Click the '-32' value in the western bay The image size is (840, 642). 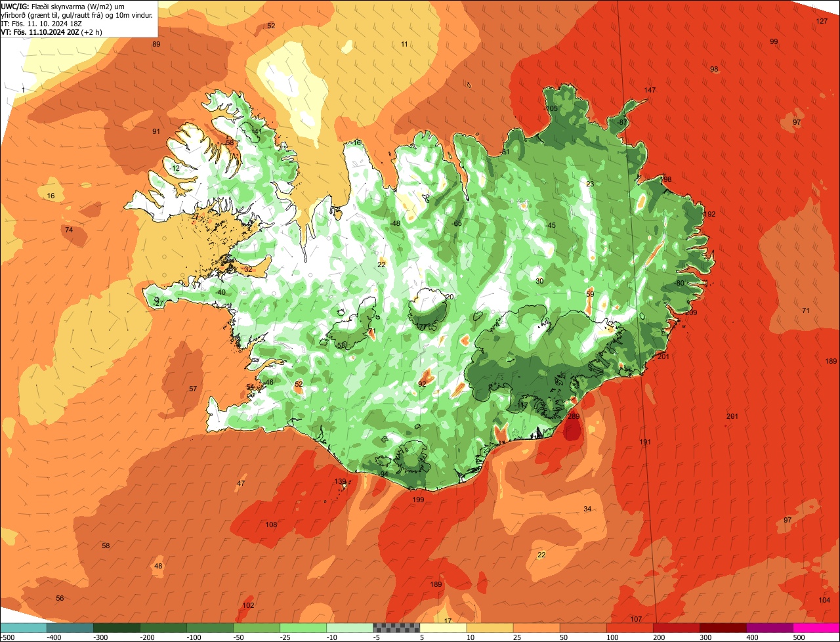tap(247, 269)
